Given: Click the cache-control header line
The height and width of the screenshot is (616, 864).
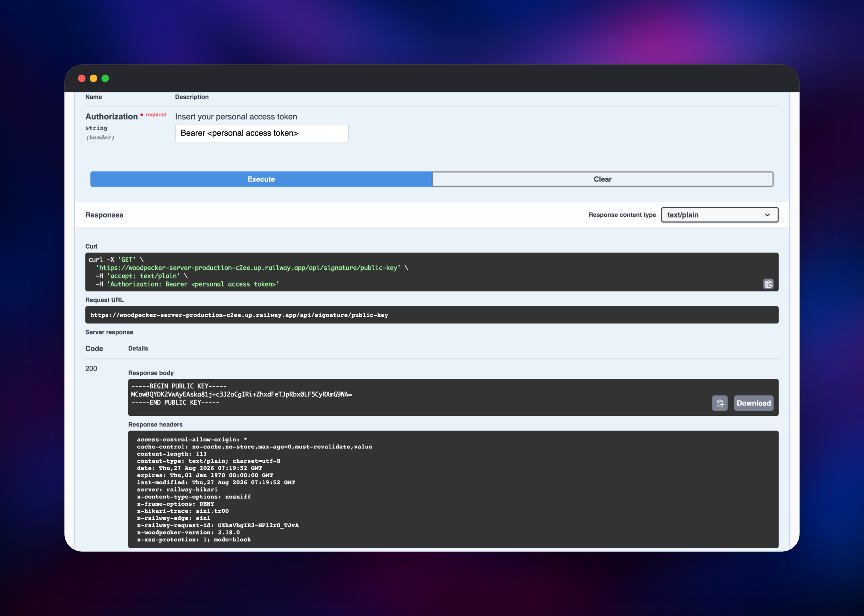Looking at the screenshot, I should (x=255, y=447).
